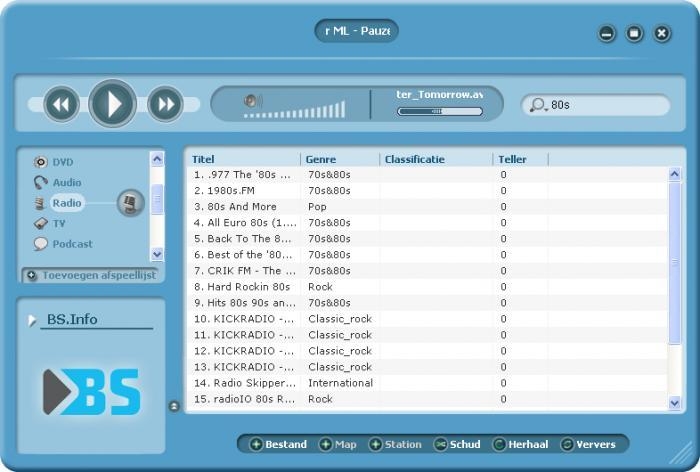The width and height of the screenshot is (700, 472).
Task: Click the large Play button
Action: 112,104
